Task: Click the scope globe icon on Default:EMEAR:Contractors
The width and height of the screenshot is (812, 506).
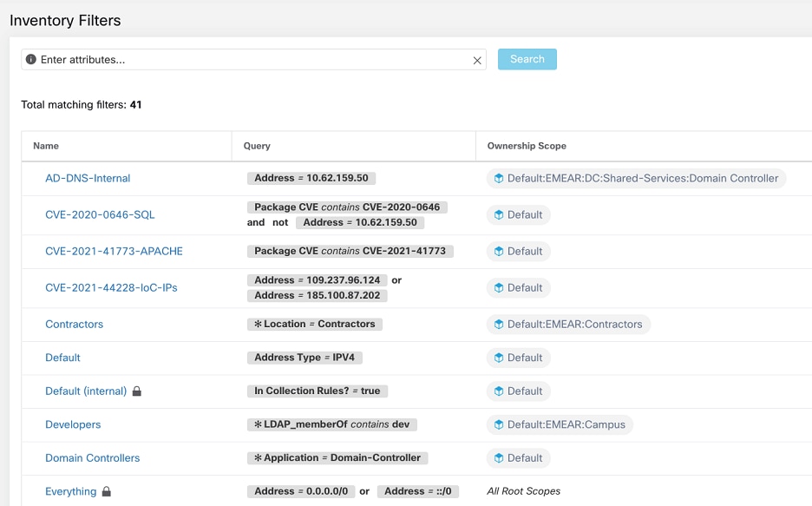Action: click(499, 324)
